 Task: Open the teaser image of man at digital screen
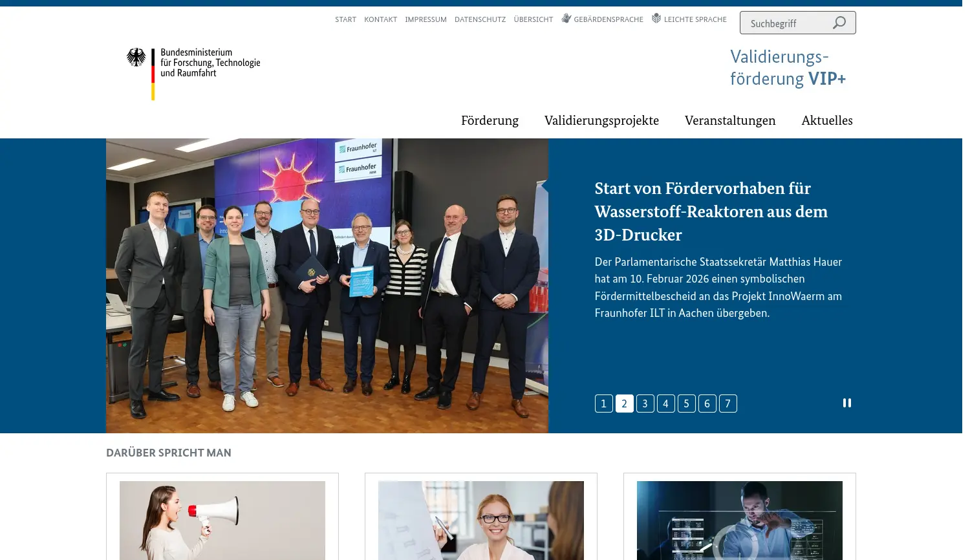740,521
